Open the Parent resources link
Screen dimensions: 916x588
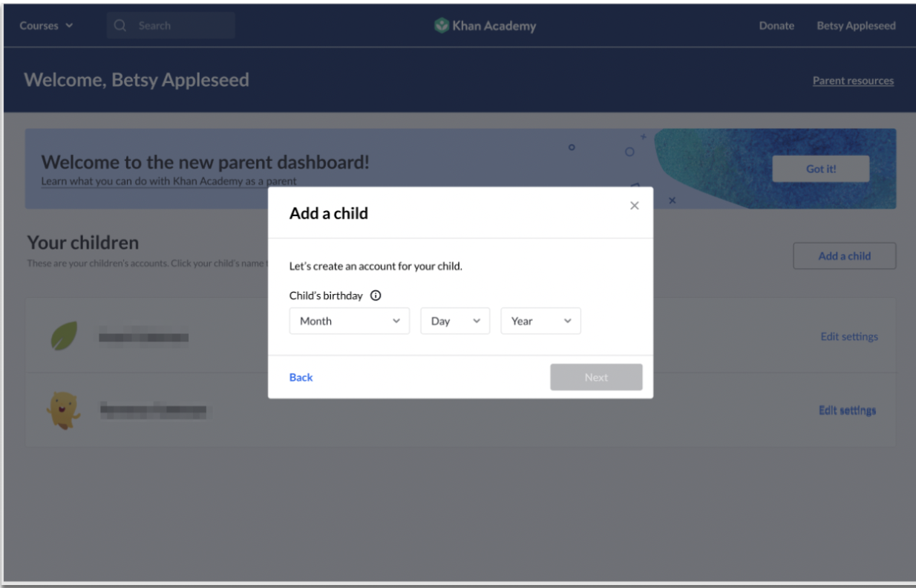[853, 81]
